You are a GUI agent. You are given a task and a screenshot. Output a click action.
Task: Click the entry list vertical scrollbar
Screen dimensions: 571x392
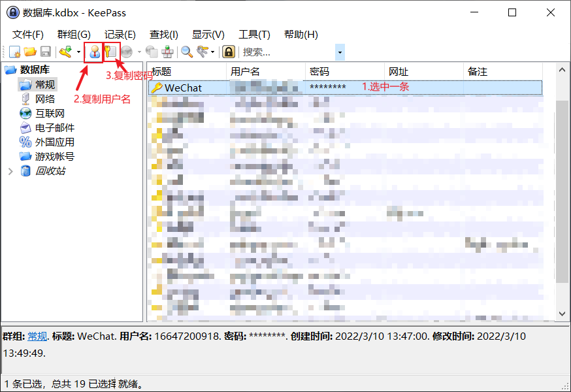[x=561, y=196]
